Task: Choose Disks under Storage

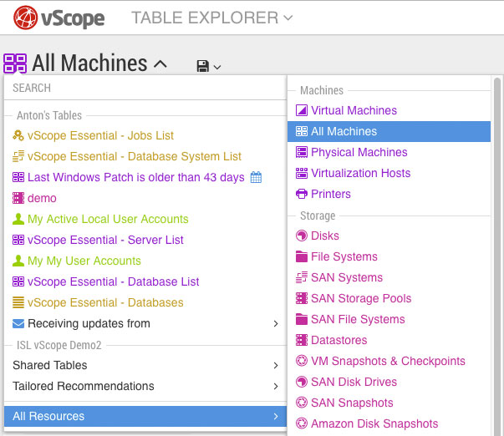Action: (325, 236)
